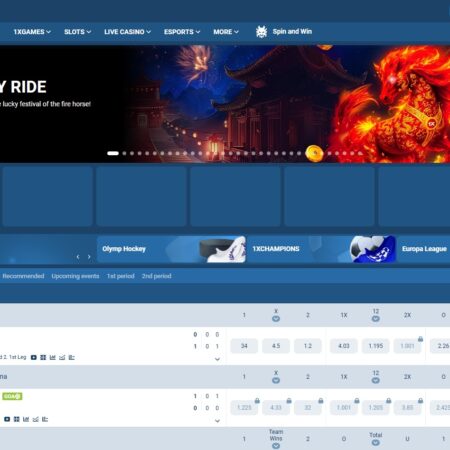The width and height of the screenshot is (450, 450).
Task: Select the active first banner slide indicator
Action: click(x=113, y=153)
